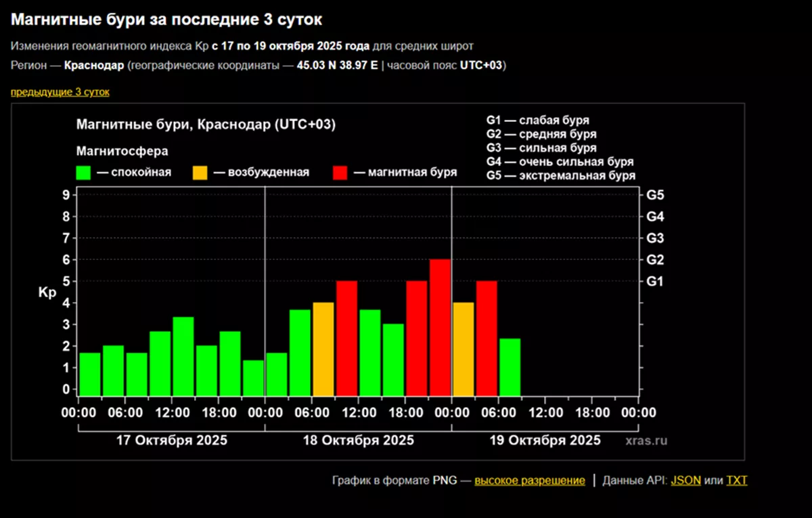The width and height of the screenshot is (812, 518).
Task: Click the yellow "возбужденная" legend swatch
Action: click(201, 173)
